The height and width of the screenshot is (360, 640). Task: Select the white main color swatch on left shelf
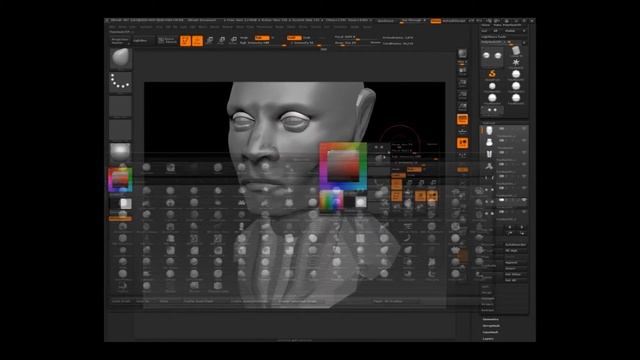pyautogui.click(x=126, y=204)
